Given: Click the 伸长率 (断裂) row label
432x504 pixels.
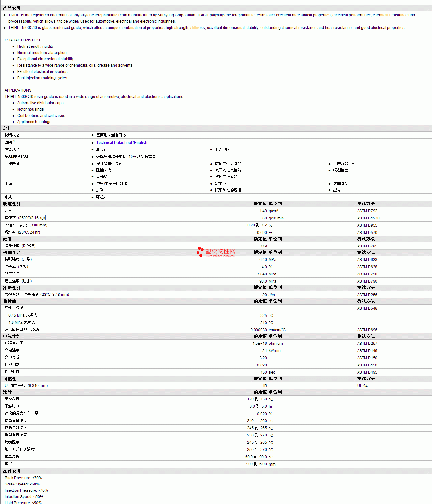Looking at the screenshot, I should click(16, 267).
